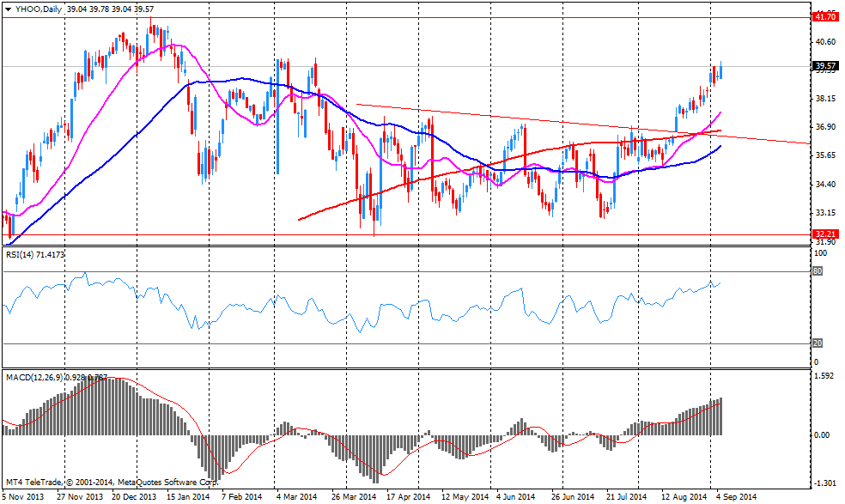Select the 41.70 red price level label
This screenshot has height=504, width=845.
pyautogui.click(x=825, y=17)
